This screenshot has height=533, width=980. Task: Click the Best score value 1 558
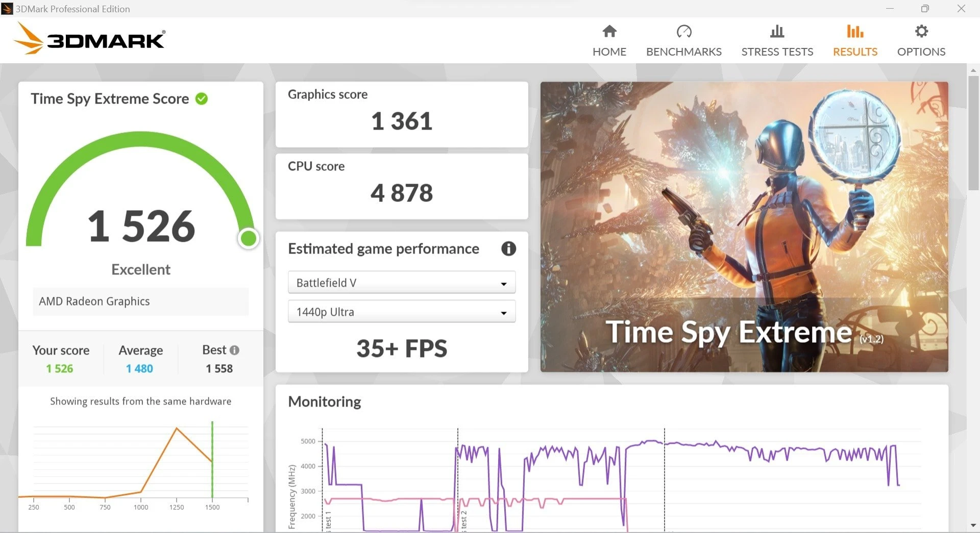pos(219,369)
